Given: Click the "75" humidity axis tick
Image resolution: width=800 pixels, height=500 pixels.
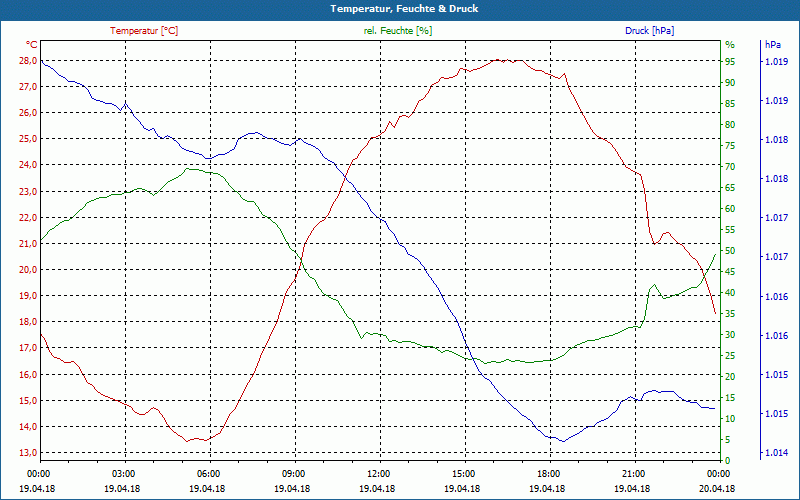Looking at the screenshot, I should 730,146.
